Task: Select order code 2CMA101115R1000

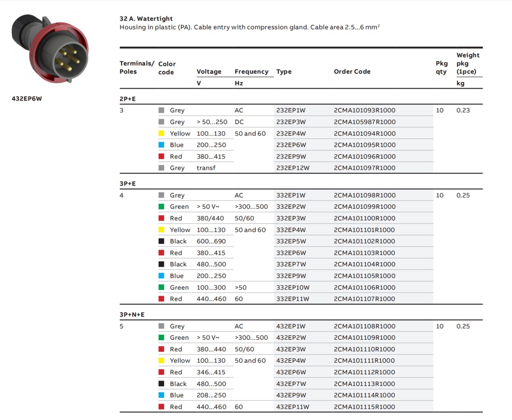Action: [x=364, y=407]
